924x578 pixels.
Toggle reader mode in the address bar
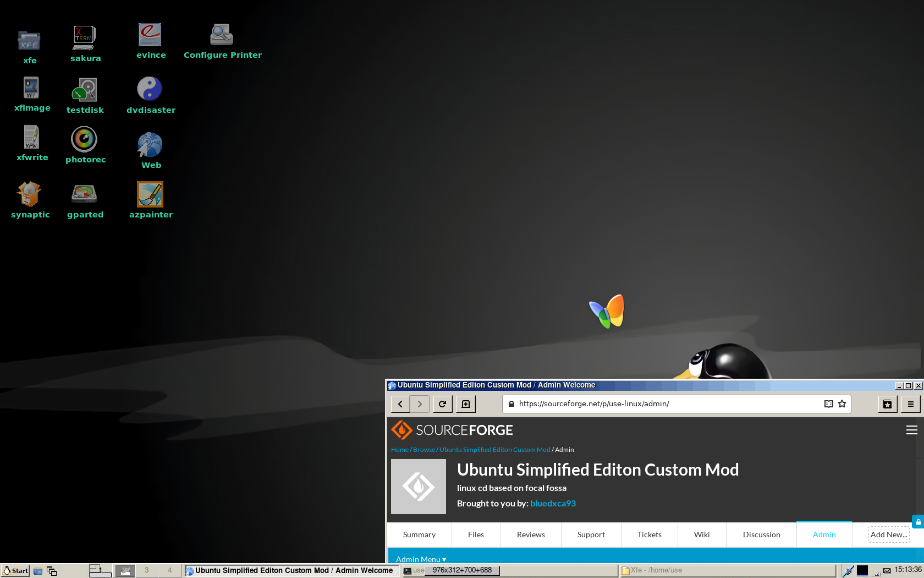click(x=829, y=404)
